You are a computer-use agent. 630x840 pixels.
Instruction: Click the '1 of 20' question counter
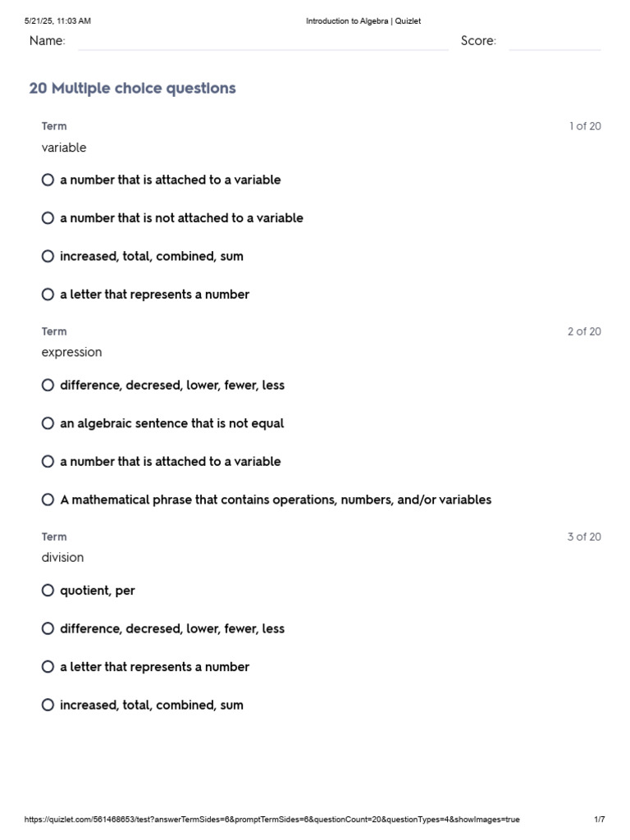(585, 126)
